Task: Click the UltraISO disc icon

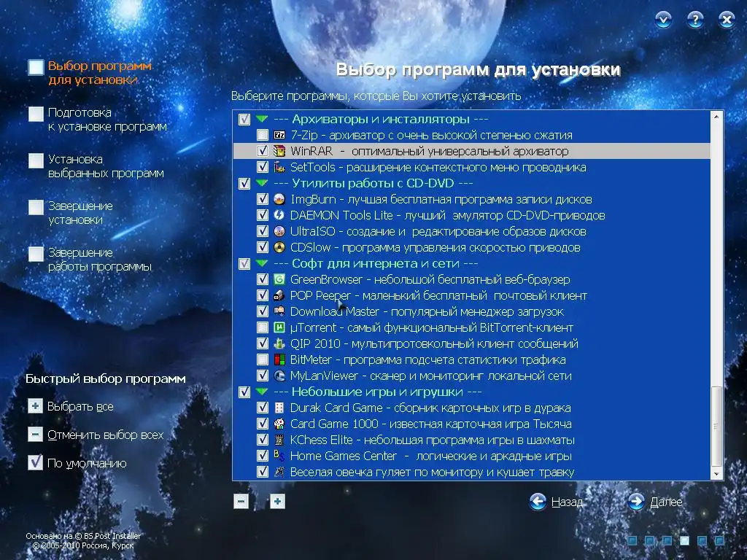Action: click(279, 231)
